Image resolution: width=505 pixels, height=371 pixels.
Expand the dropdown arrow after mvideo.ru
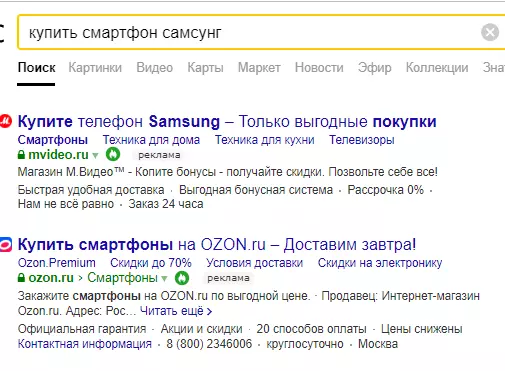coord(96,155)
